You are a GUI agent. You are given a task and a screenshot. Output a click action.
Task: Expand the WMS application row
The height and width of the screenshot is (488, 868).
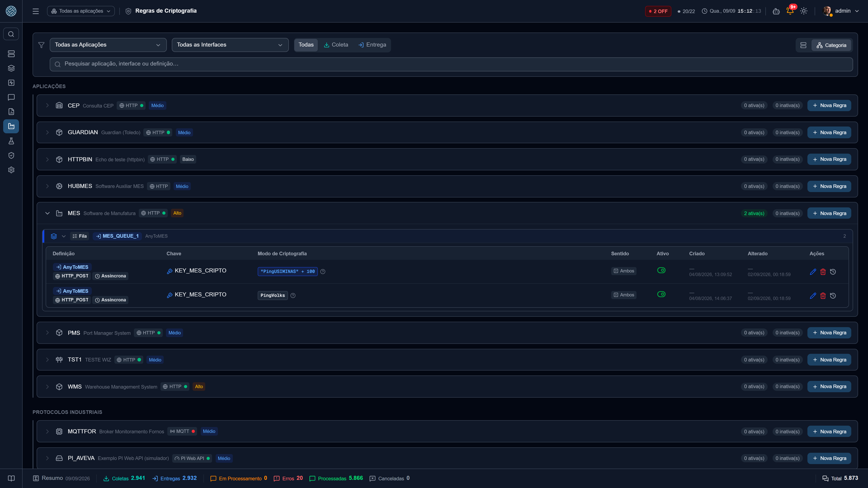(x=47, y=387)
